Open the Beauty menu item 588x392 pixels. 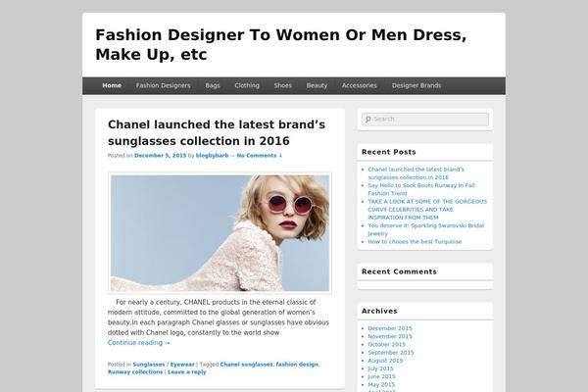pyautogui.click(x=317, y=85)
